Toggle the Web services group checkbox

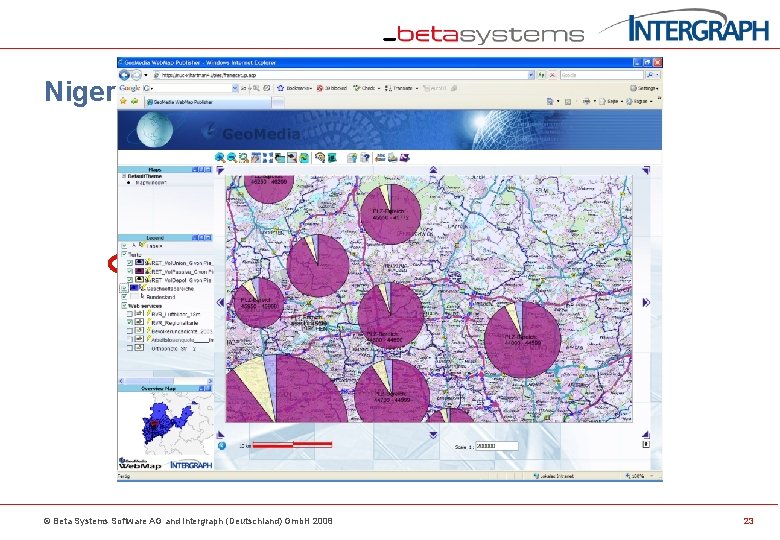pyautogui.click(x=124, y=306)
